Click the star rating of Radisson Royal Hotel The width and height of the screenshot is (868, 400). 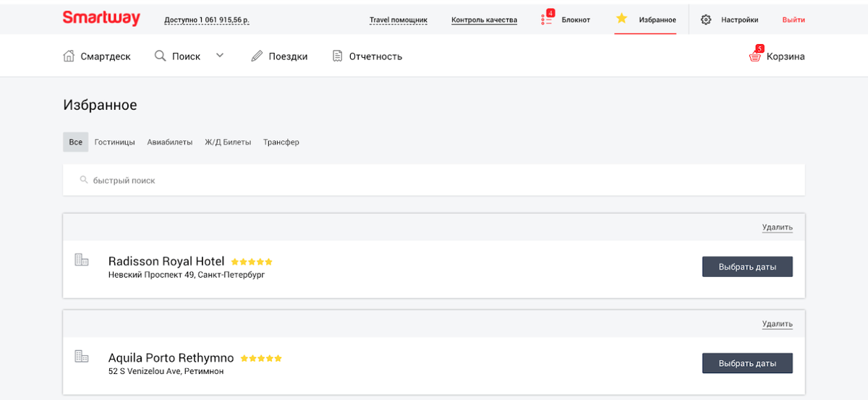[x=252, y=262]
